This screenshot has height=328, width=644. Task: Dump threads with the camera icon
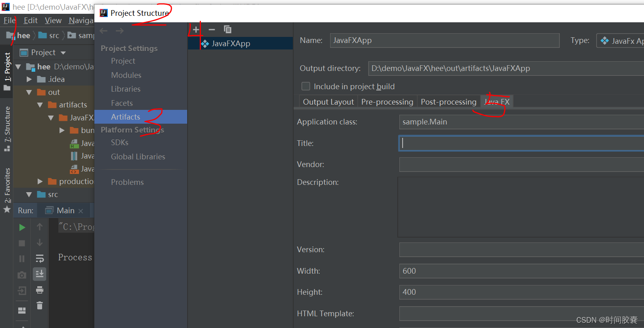click(x=22, y=275)
